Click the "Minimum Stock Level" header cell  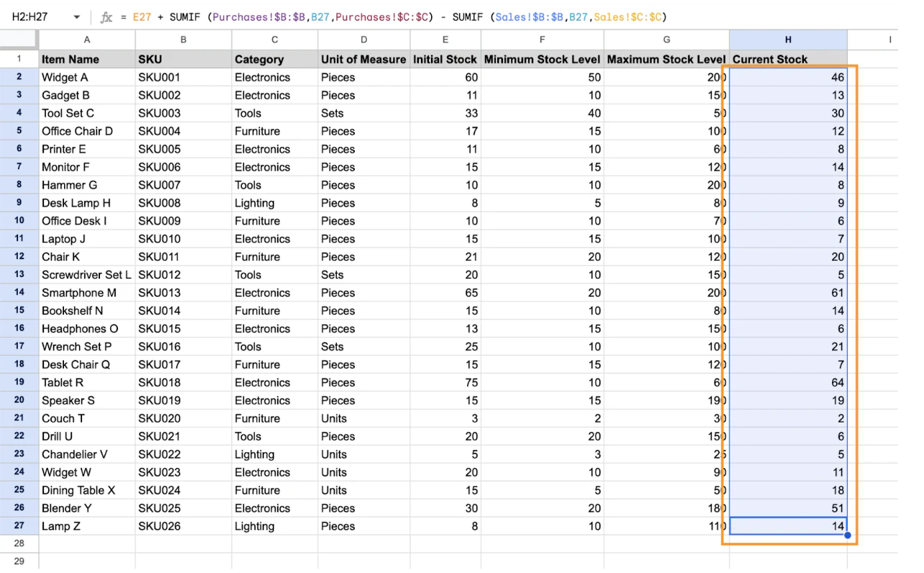click(543, 59)
